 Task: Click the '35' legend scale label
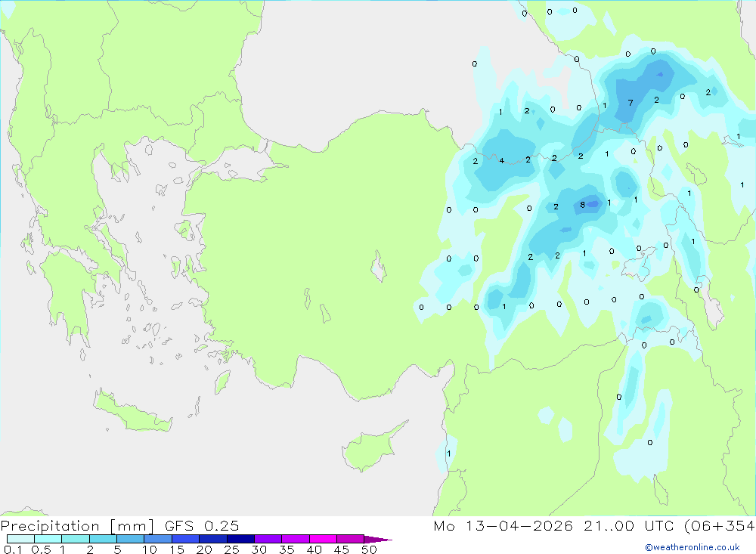[287, 549]
